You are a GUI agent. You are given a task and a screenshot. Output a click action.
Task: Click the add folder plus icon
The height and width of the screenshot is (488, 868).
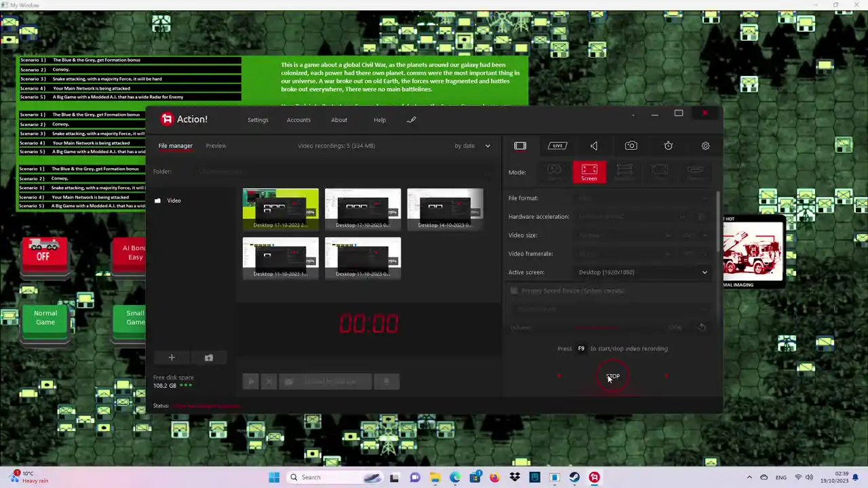tap(172, 358)
